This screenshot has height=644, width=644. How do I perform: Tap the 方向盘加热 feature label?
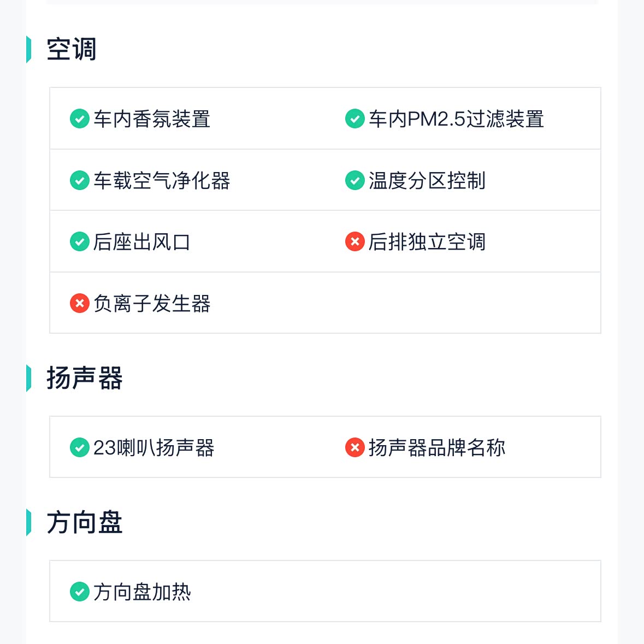pos(142,592)
